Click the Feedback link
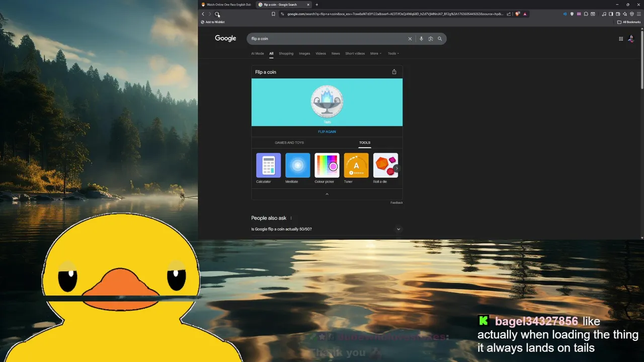The height and width of the screenshot is (362, 644). tap(396, 203)
